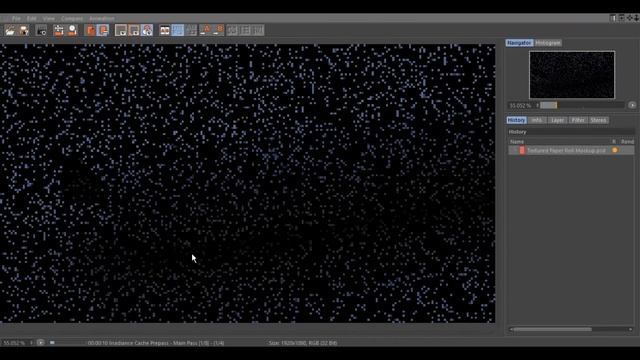Click the third grayed-out compare option icon
Viewport: 640px width, 360px height.
point(258,30)
